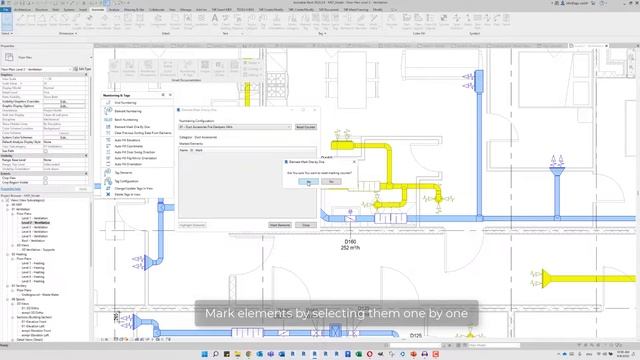Click the Edit Type button
This screenshot has height=360, width=640.
(x=82, y=69)
